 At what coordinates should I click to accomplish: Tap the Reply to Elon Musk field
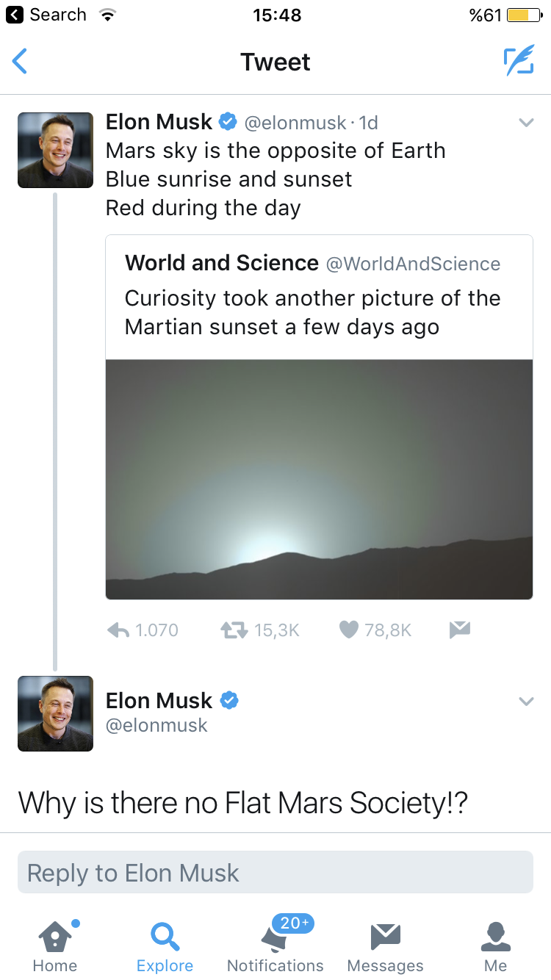275,872
